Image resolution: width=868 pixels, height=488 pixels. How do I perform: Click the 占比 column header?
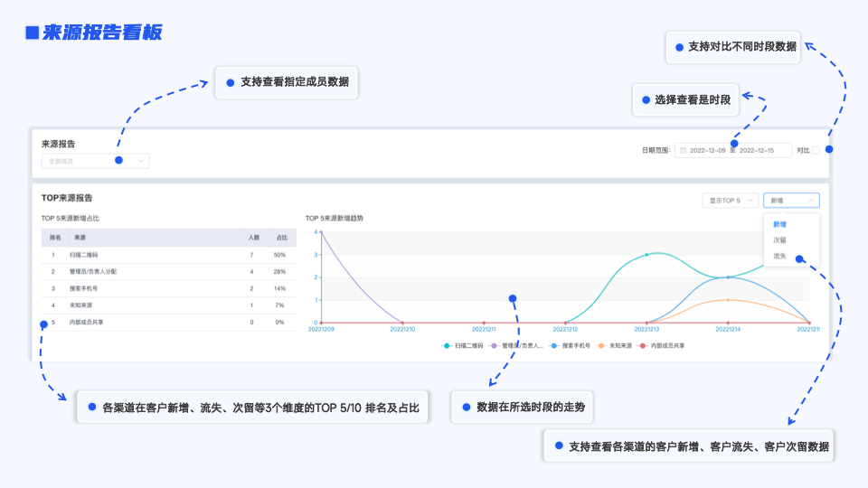pos(281,238)
